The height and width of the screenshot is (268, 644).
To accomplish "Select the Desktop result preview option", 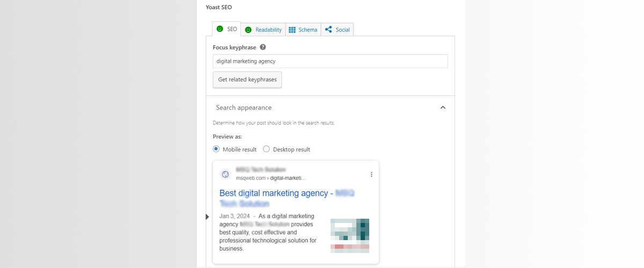I will (x=266, y=150).
